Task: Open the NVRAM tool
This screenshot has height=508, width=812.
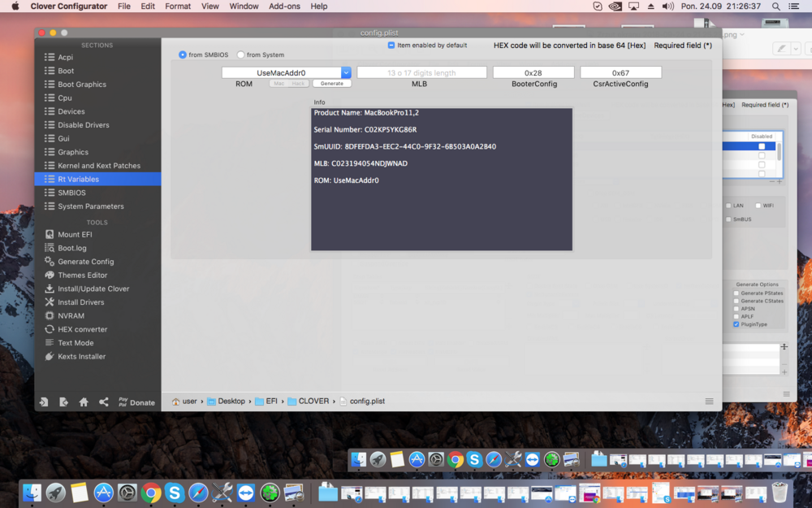Action: point(71,316)
